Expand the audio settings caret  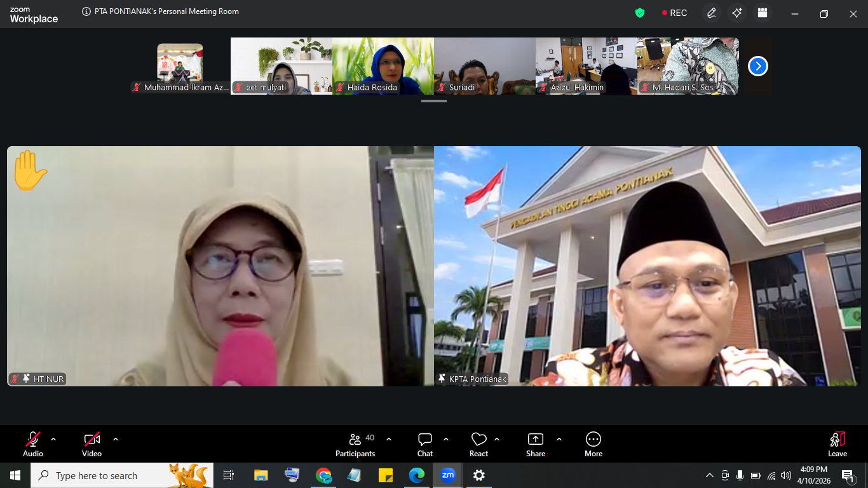(x=53, y=439)
